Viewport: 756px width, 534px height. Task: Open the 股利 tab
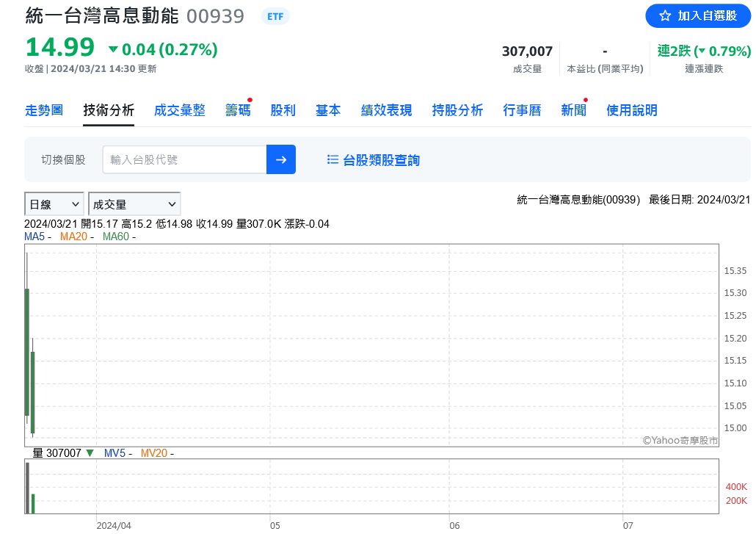283,110
